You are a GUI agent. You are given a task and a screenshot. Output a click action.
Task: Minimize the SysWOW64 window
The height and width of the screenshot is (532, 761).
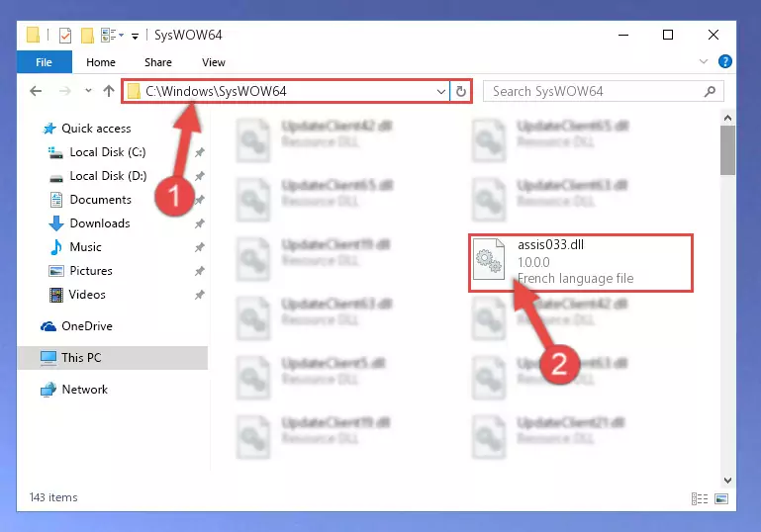(623, 35)
